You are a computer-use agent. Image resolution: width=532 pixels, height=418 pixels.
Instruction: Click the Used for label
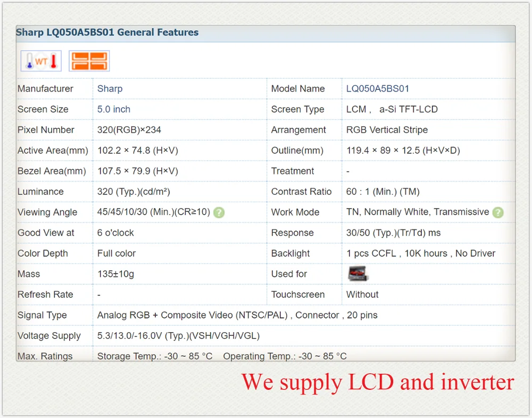click(x=289, y=274)
